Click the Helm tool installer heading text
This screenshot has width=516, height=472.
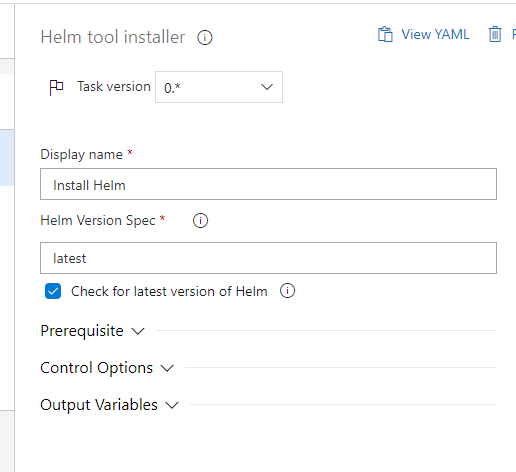[x=113, y=37]
